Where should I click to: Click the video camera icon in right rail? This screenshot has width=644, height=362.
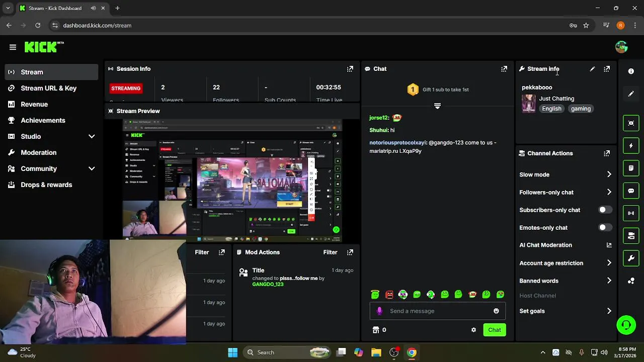click(631, 236)
